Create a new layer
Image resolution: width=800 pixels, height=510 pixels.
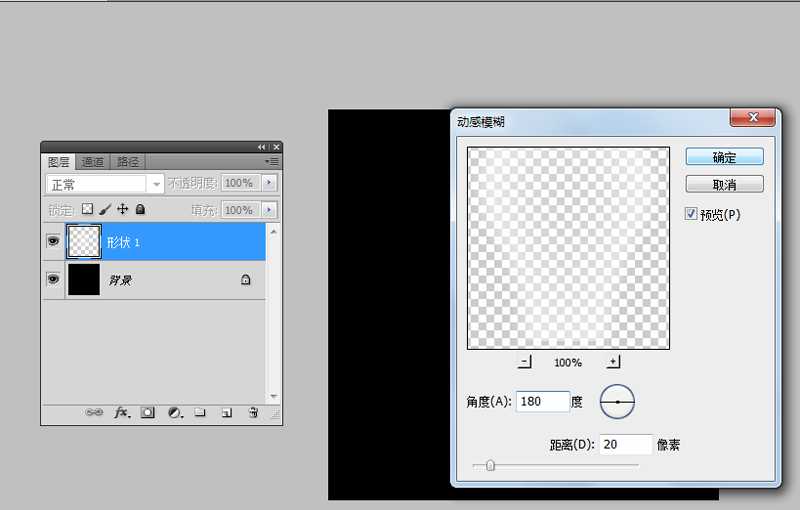click(226, 412)
